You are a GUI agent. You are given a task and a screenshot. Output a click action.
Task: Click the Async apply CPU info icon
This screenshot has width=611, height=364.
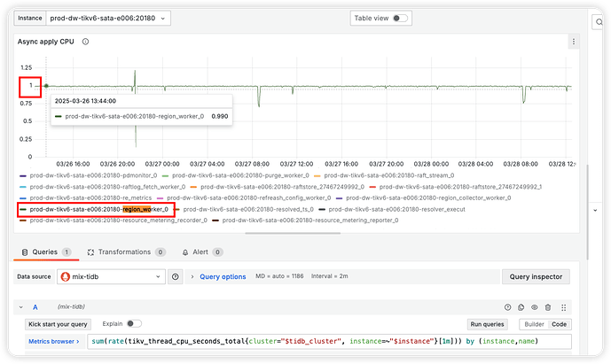point(85,42)
